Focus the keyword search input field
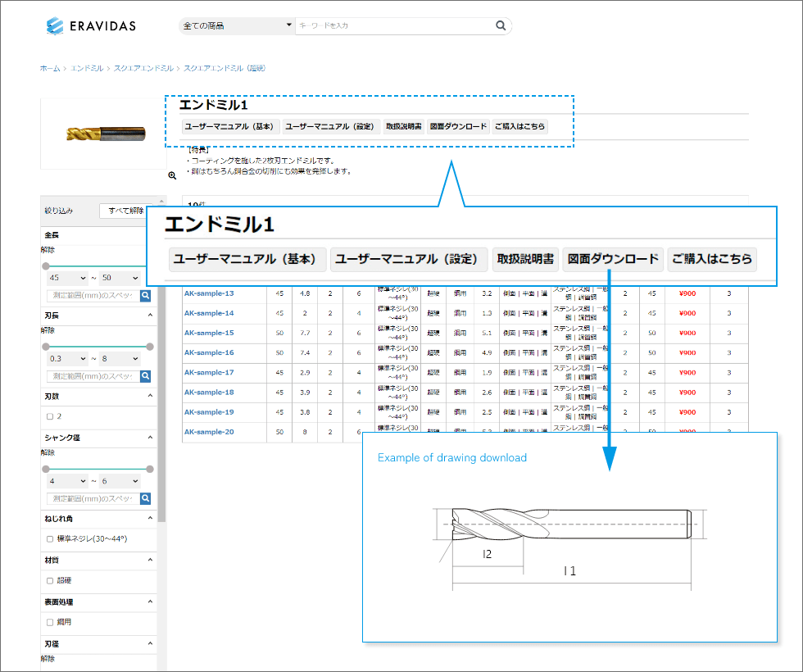The width and height of the screenshot is (803, 672). pyautogui.click(x=394, y=25)
